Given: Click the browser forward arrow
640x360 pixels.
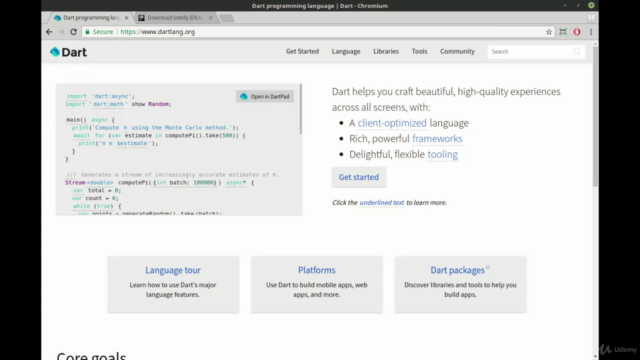Looking at the screenshot, I should click(61, 32).
